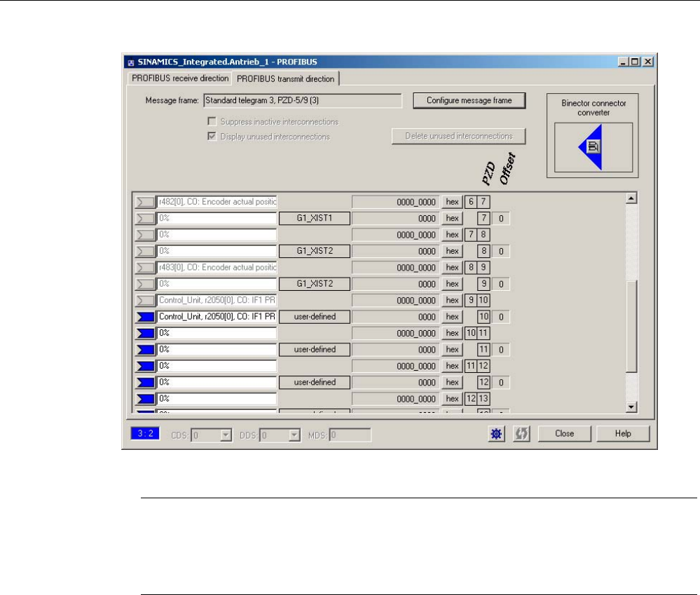Click the MDS input field
This screenshot has height=595, width=700.
click(x=350, y=435)
